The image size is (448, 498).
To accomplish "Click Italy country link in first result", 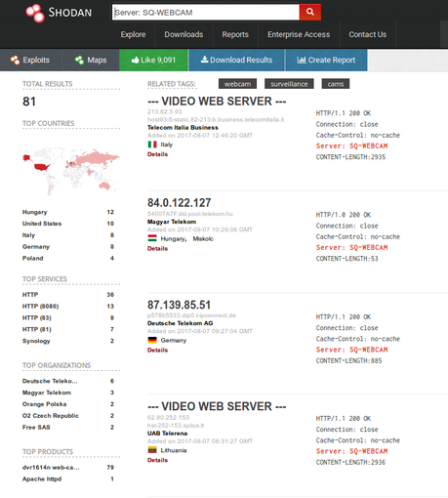I will (x=167, y=145).
